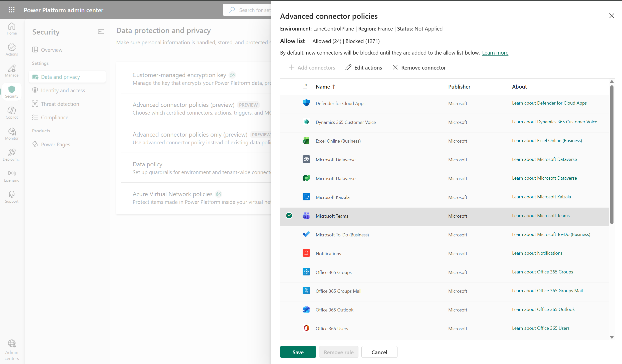Click Edit actions

(364, 68)
